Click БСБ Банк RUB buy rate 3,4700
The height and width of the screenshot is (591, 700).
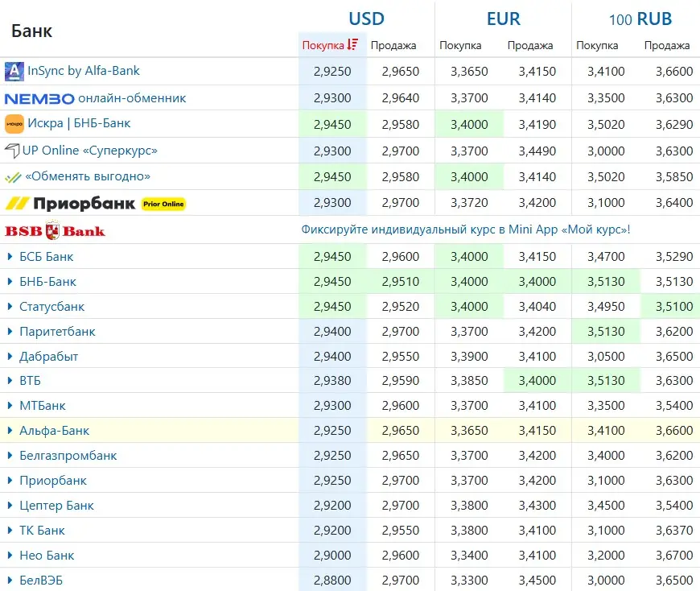(606, 257)
